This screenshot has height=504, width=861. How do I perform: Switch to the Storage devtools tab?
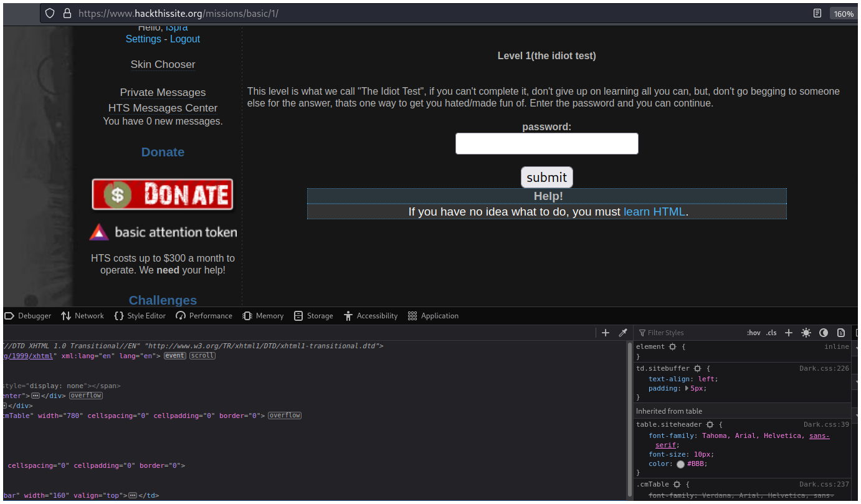tap(313, 316)
